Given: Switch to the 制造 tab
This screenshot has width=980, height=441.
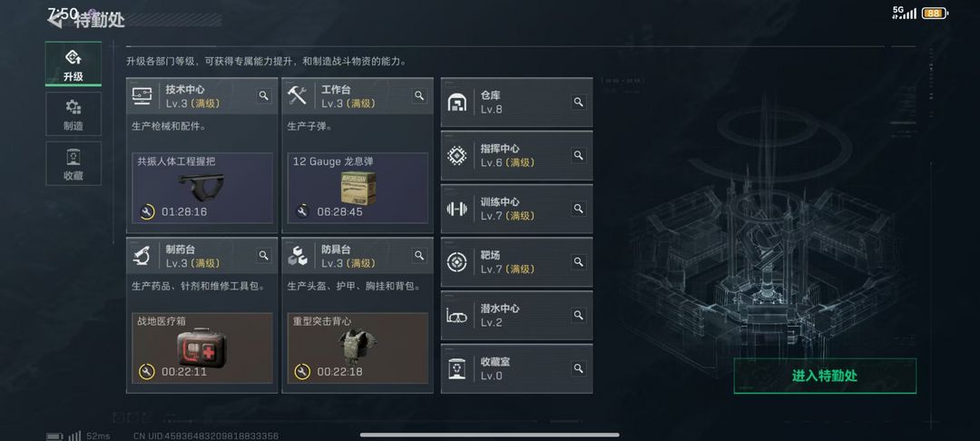Looking at the screenshot, I should pyautogui.click(x=73, y=114).
